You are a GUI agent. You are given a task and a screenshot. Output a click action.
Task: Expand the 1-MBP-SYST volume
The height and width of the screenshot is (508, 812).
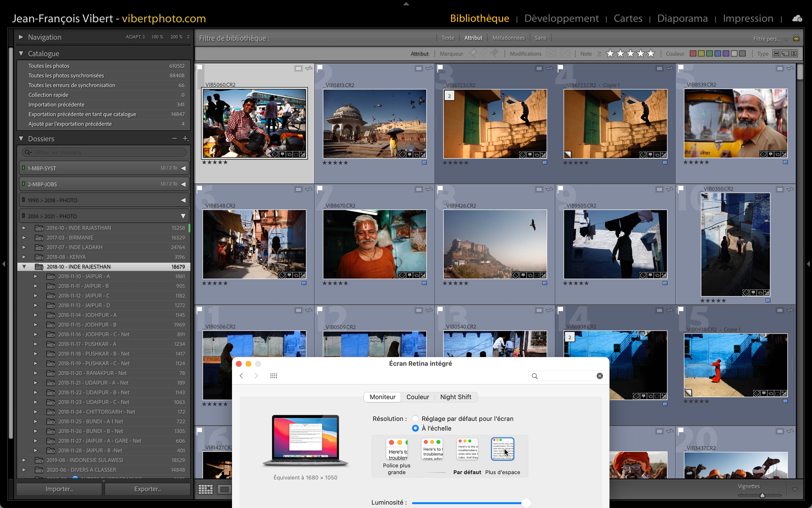[183, 168]
